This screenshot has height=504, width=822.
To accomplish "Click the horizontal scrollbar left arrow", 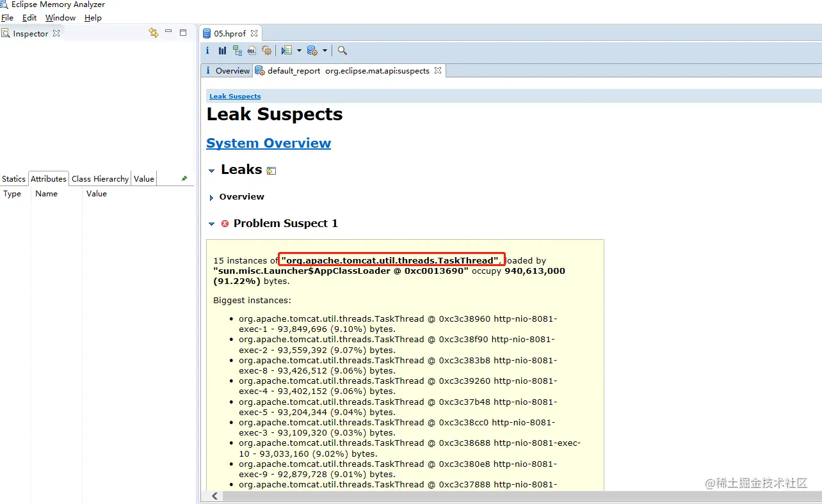I will click(214, 496).
